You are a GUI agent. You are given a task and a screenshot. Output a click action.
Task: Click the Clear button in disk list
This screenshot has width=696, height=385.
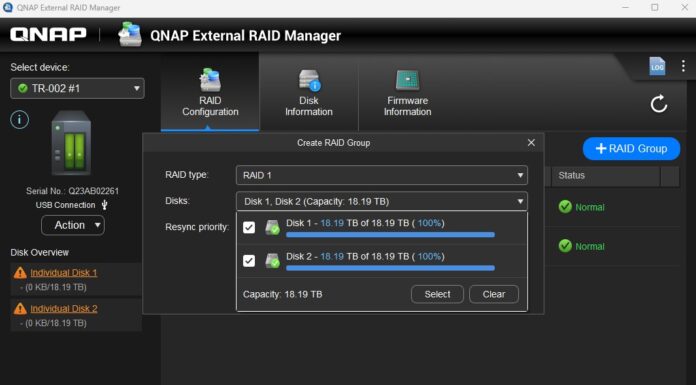pyautogui.click(x=494, y=294)
